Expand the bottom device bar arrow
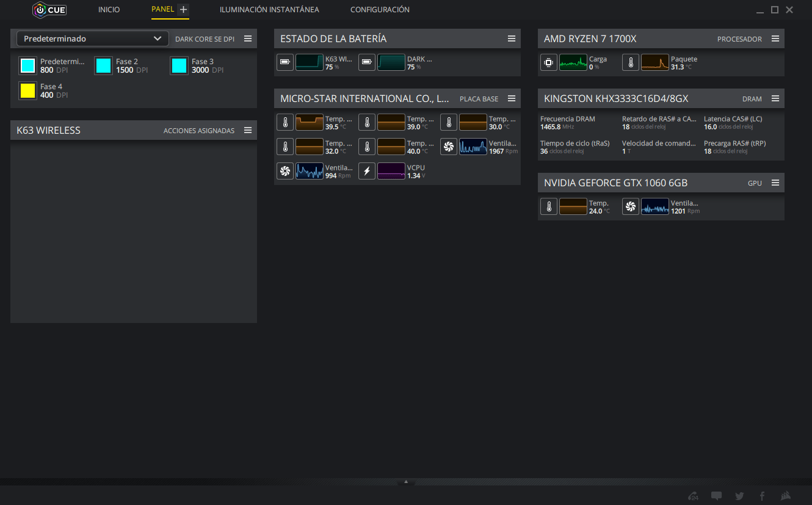The width and height of the screenshot is (812, 505). (406, 482)
